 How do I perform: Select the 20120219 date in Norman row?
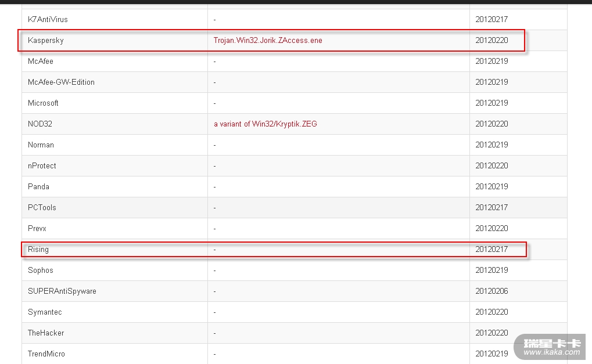click(x=491, y=145)
